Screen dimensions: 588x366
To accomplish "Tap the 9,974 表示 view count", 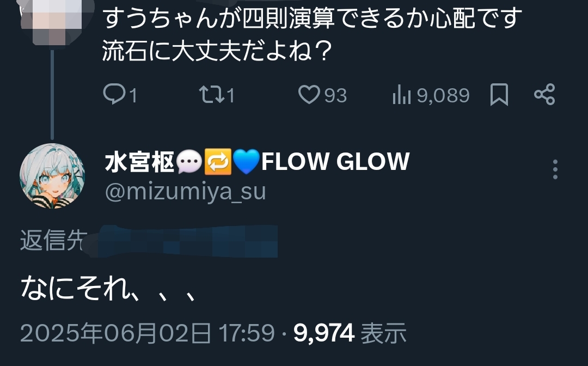I will point(350,333).
